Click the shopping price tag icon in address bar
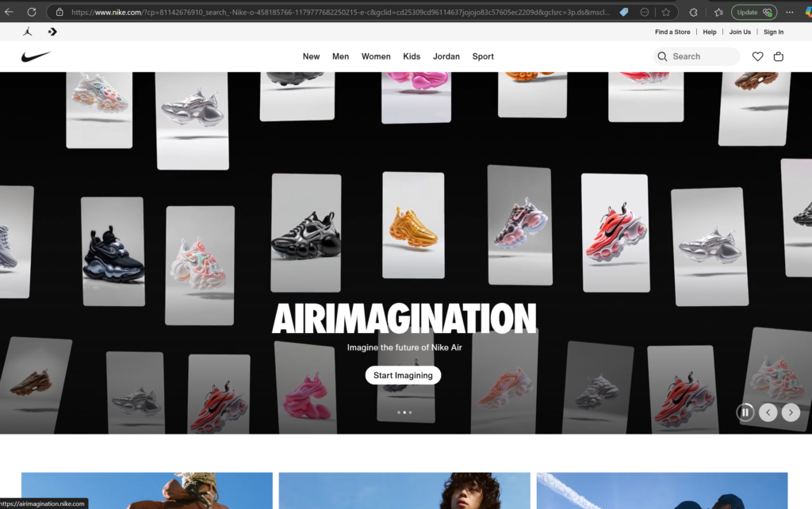The width and height of the screenshot is (812, 509). 624,12
